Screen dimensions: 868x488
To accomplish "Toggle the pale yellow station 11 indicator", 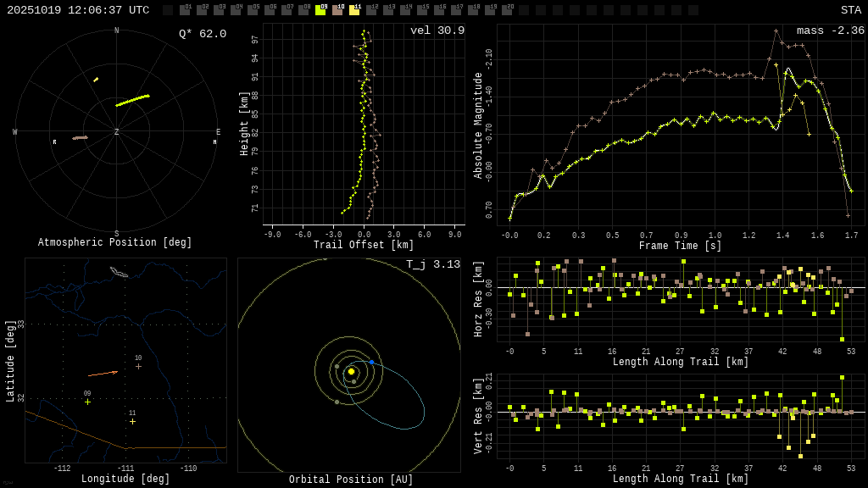I will coord(354,10).
